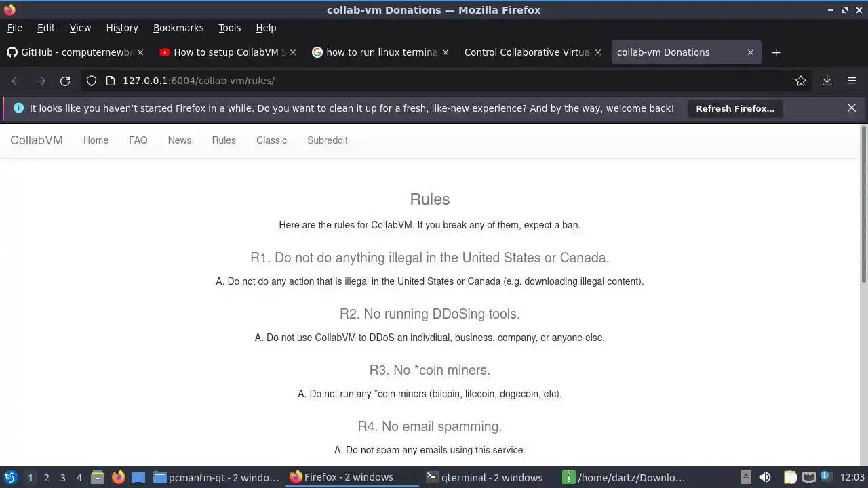Open the clipboard manager tray icon
Screen dimensions: 868x488
pos(790,477)
